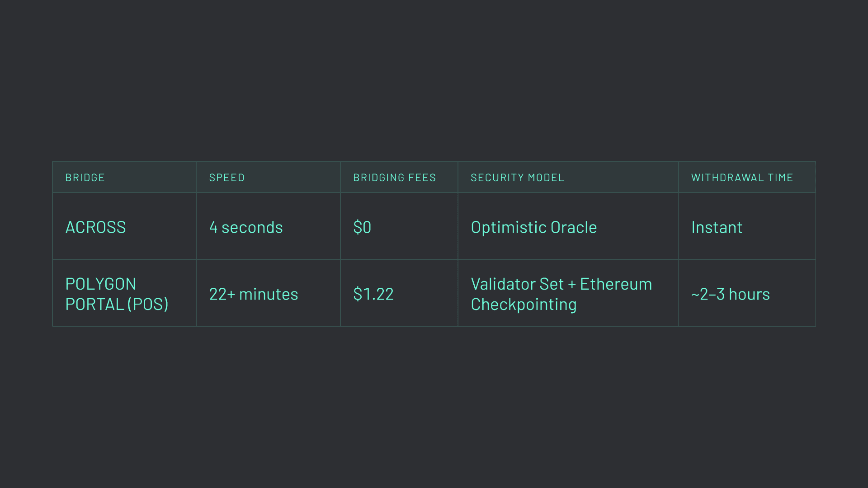The width and height of the screenshot is (868, 488).
Task: Select the POLYGON PORTAL (POS) cell
Action: coord(117,293)
